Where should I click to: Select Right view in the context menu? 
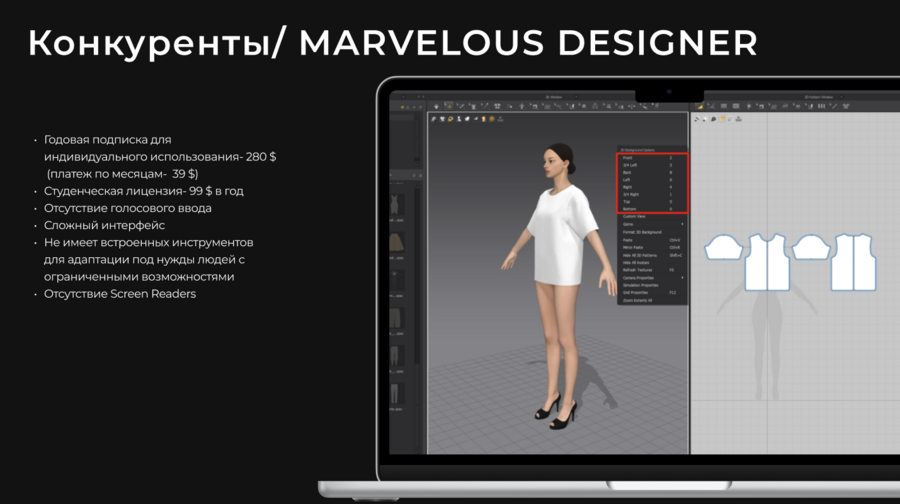pos(652,187)
